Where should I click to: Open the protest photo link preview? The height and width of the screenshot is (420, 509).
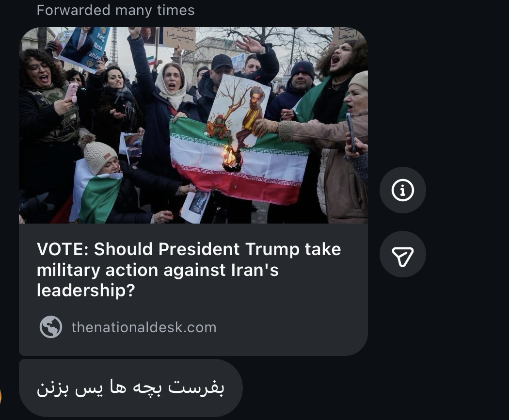tap(193, 126)
